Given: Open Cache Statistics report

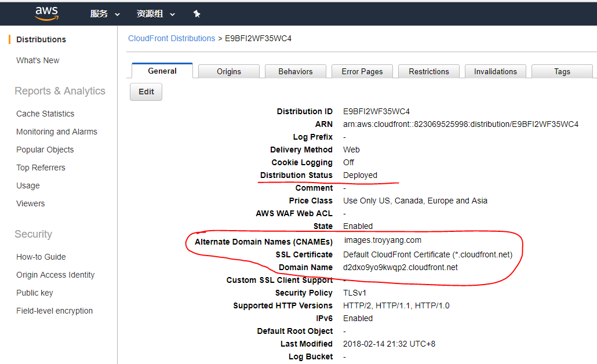Looking at the screenshot, I should pyautogui.click(x=45, y=114).
